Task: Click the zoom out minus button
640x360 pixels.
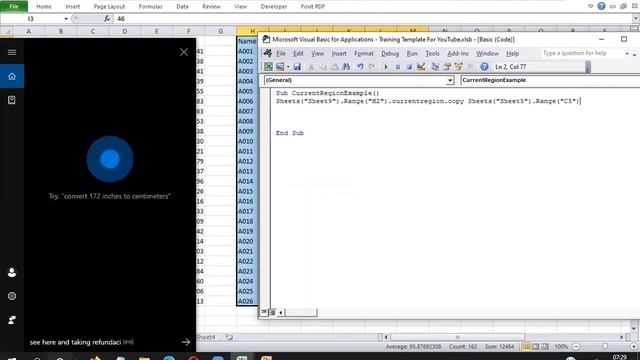Action: pyautogui.click(x=576, y=347)
